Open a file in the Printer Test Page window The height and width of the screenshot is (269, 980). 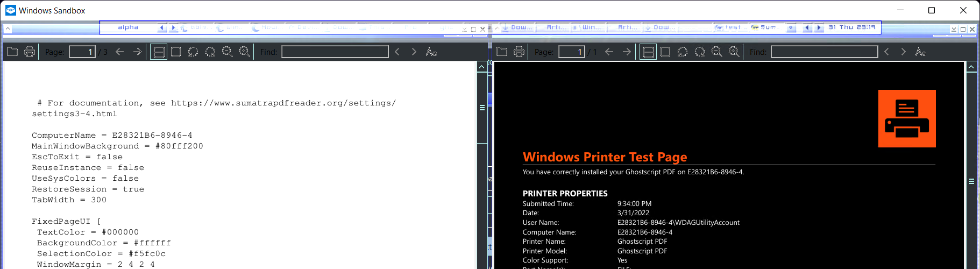(502, 52)
